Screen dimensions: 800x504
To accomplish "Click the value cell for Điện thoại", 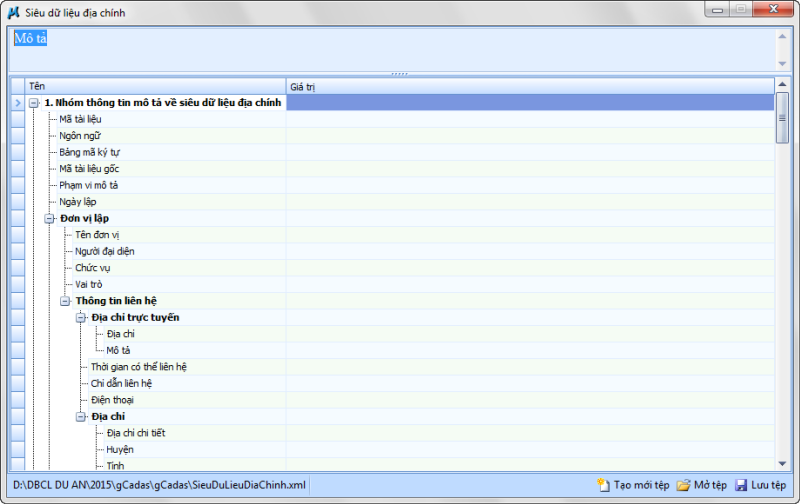I will (x=530, y=400).
